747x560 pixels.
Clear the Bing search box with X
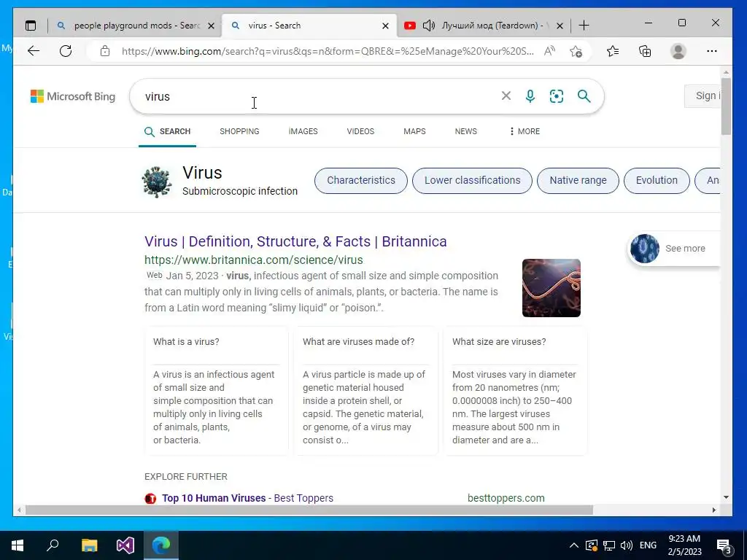[x=506, y=96]
